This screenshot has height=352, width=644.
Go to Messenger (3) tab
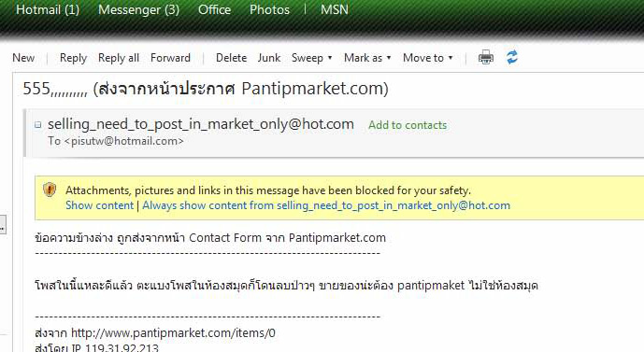click(x=139, y=9)
